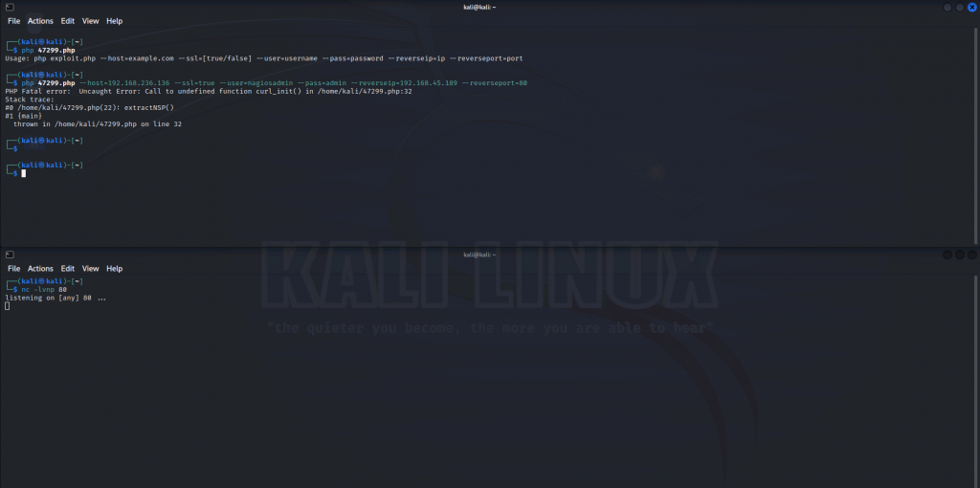The height and width of the screenshot is (488, 980).
Task: Click terminal icon in bottom window title bar
Action: tap(10, 255)
